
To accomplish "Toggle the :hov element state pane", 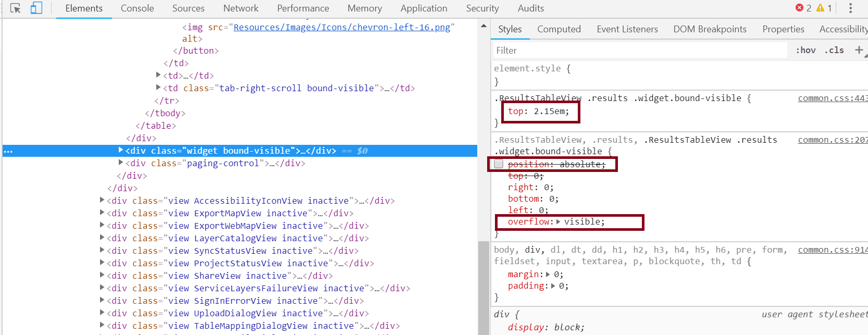I will click(805, 50).
